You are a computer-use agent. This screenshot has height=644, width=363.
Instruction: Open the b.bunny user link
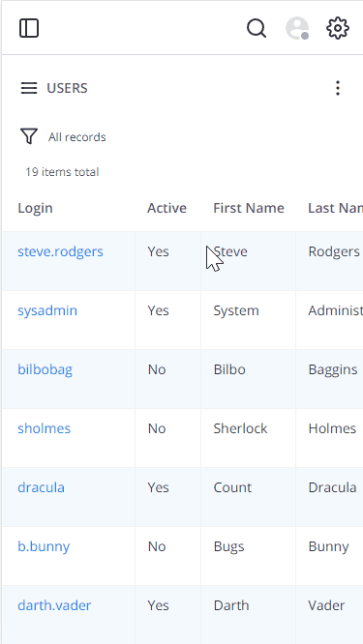(x=44, y=546)
